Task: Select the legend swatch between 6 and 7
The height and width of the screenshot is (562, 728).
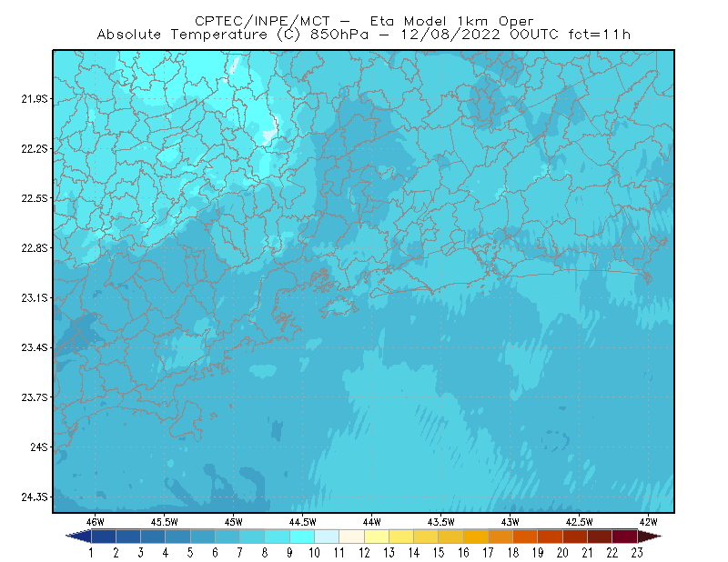Action: (x=227, y=537)
